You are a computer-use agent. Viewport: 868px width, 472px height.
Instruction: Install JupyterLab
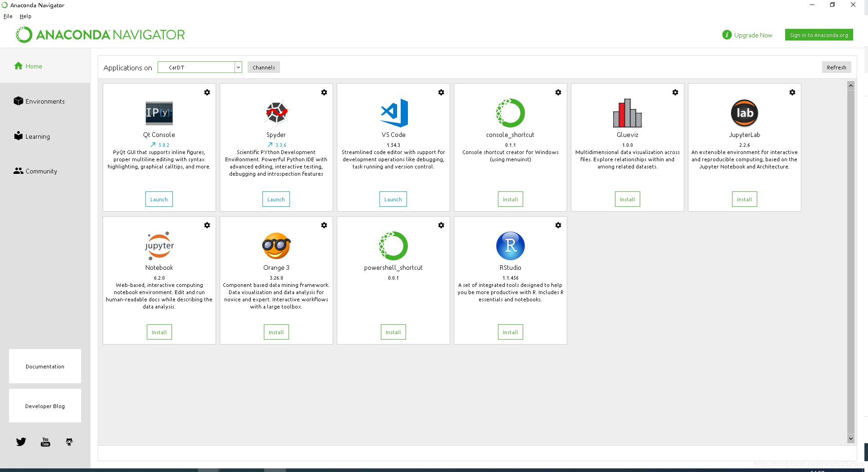[x=745, y=199]
